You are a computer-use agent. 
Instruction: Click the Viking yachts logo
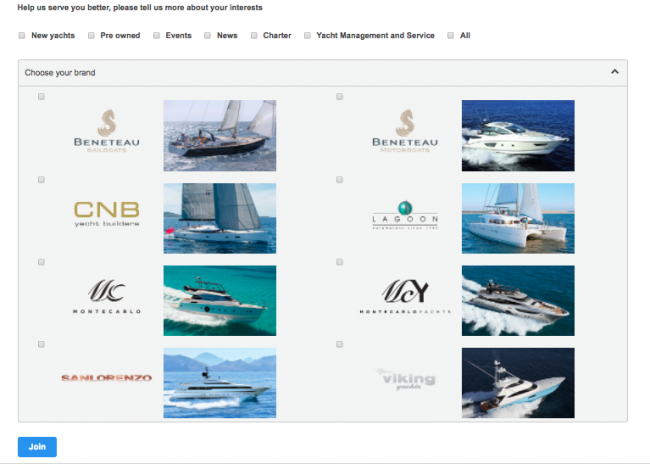pos(406,379)
